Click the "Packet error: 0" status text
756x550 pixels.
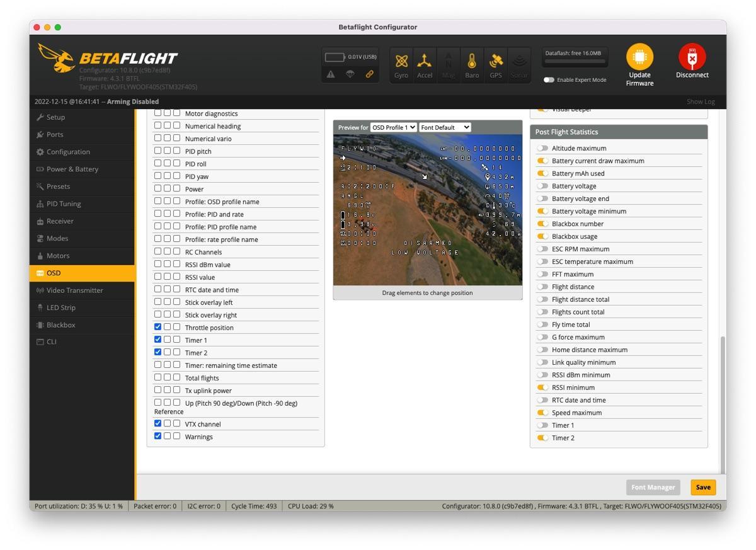click(x=155, y=506)
